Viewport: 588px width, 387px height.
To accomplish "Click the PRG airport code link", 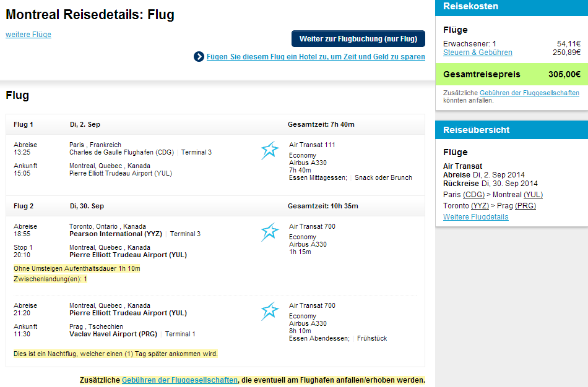I will pyautogui.click(x=525, y=206).
